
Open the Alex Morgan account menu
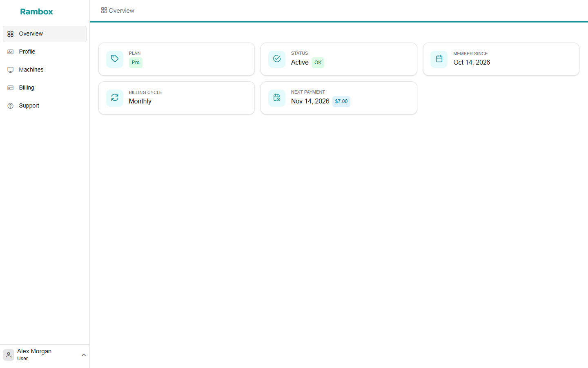tap(45, 355)
